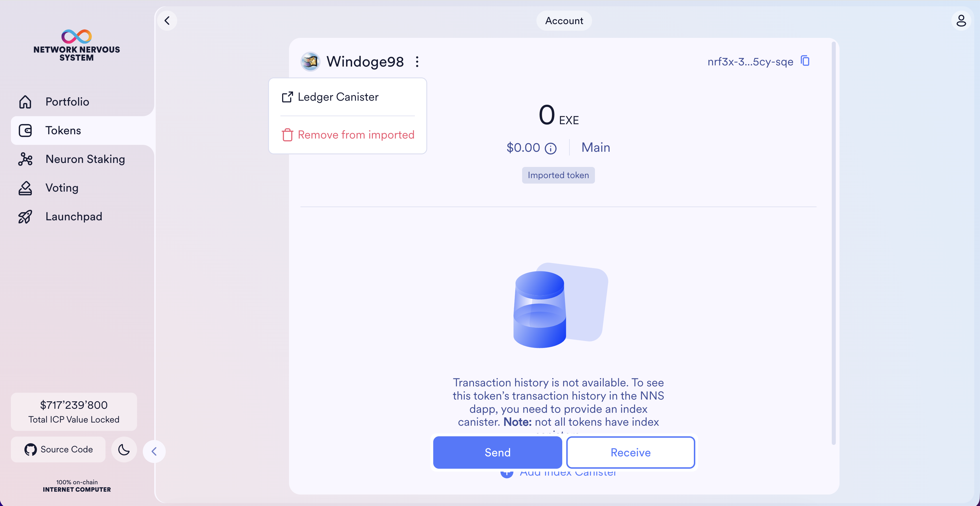Collapse the sidebar navigation menu
Image resolution: width=980 pixels, height=506 pixels.
coord(154,451)
